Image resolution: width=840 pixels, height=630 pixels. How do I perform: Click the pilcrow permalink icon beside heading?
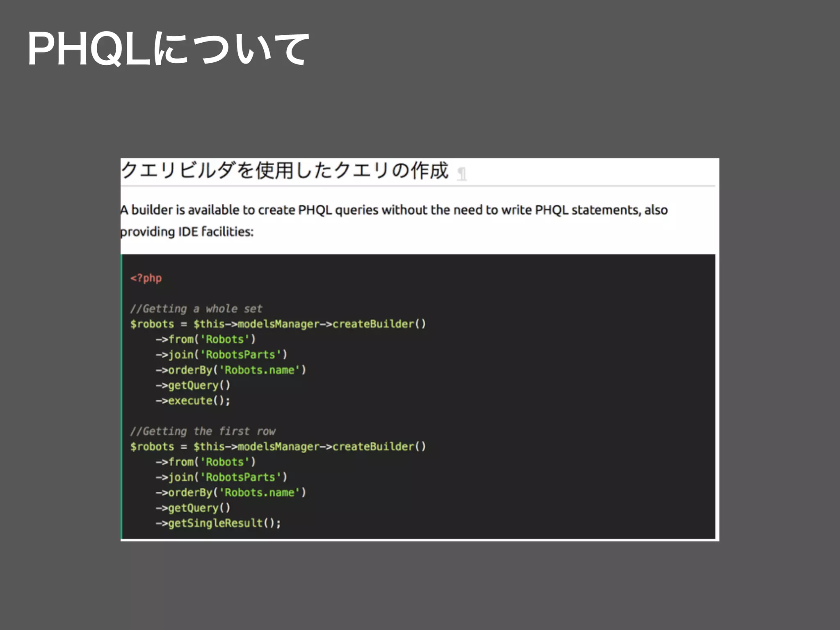click(x=462, y=174)
